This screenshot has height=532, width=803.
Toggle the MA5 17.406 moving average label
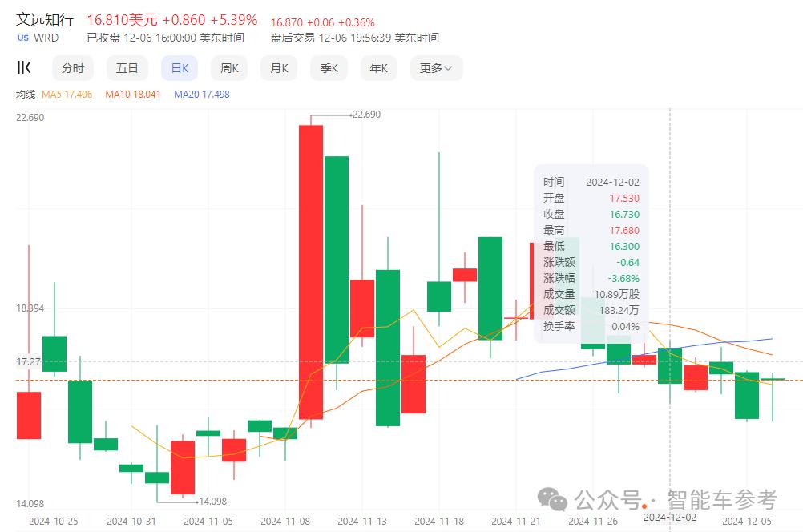pyautogui.click(x=67, y=95)
